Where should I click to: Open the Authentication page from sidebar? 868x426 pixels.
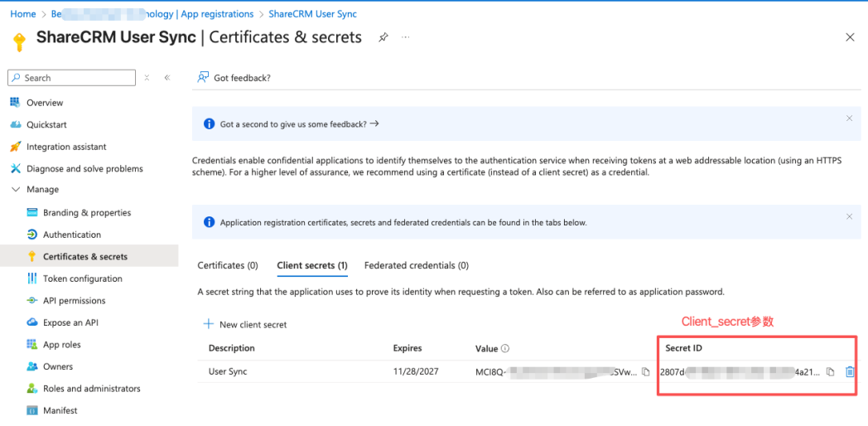72,235
